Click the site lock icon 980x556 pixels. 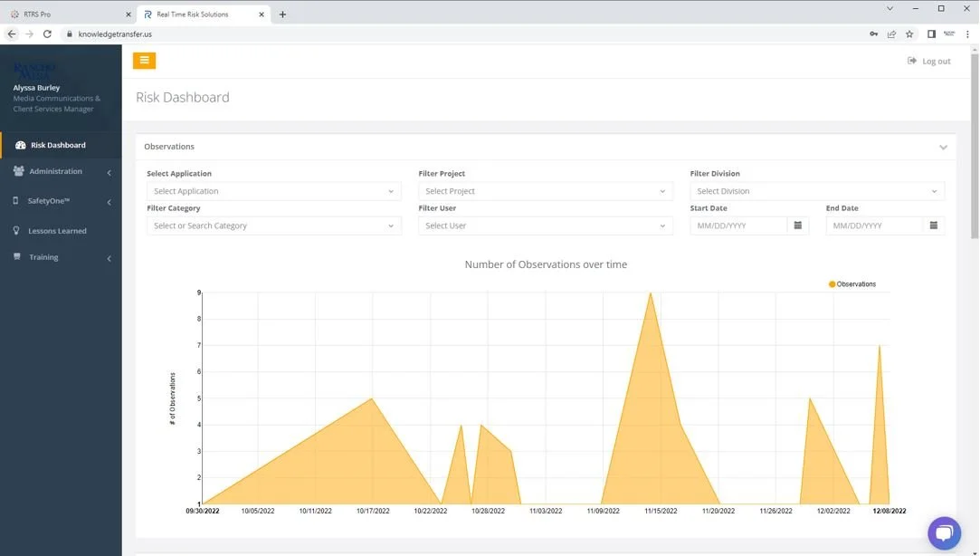70,34
